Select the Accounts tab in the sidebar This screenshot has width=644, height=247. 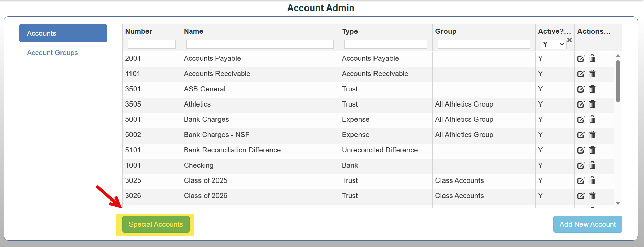(x=63, y=33)
